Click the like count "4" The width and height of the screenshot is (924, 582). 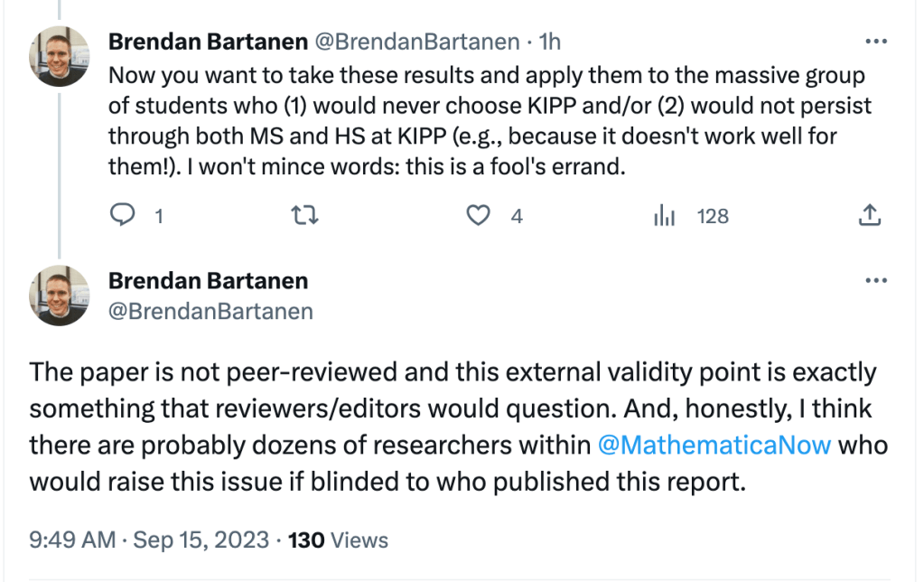coord(517,216)
